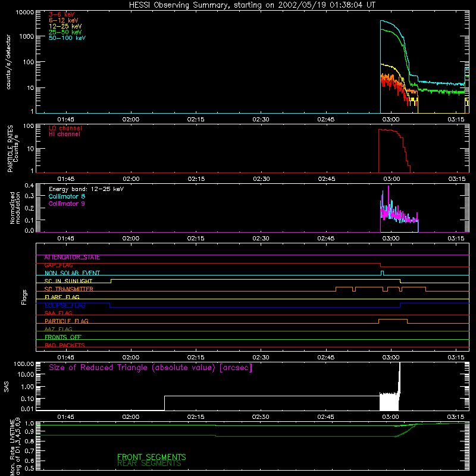Select the AAZ_FLAG label
The height and width of the screenshot is (476, 476).
pos(58,330)
